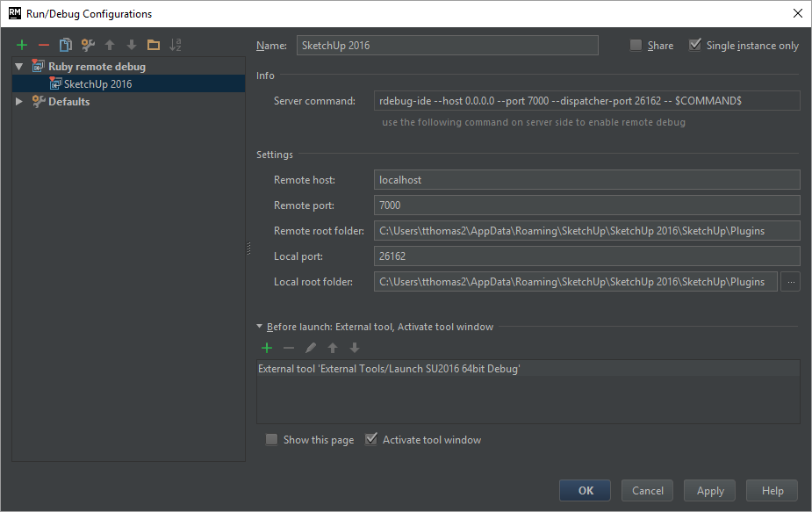
Task: Toggle the Single instance only checkbox
Action: [x=696, y=46]
